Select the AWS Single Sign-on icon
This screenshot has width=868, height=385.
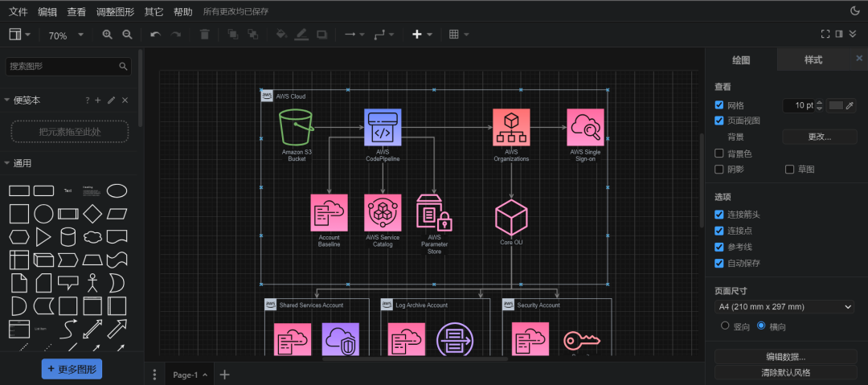[x=585, y=128]
